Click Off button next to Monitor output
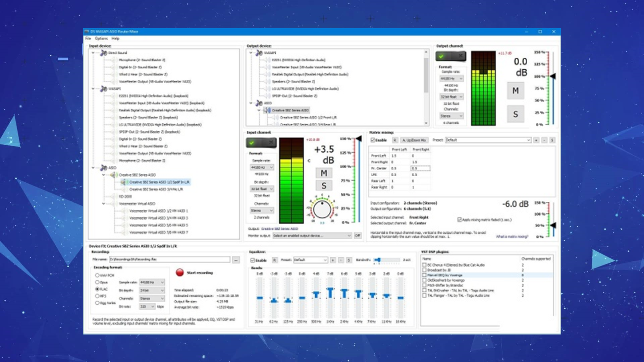Viewport: 644px width, 362px height. pyautogui.click(x=358, y=236)
